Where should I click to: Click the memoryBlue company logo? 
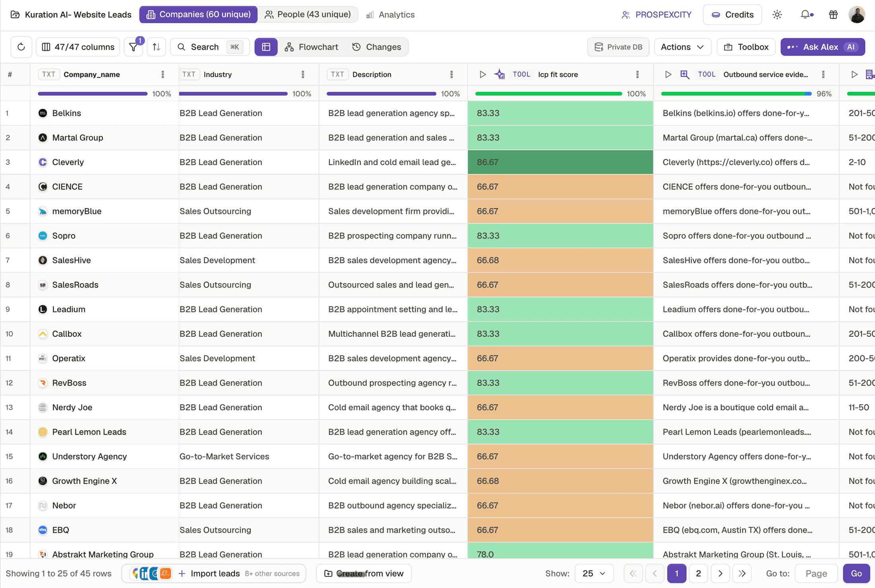43,211
